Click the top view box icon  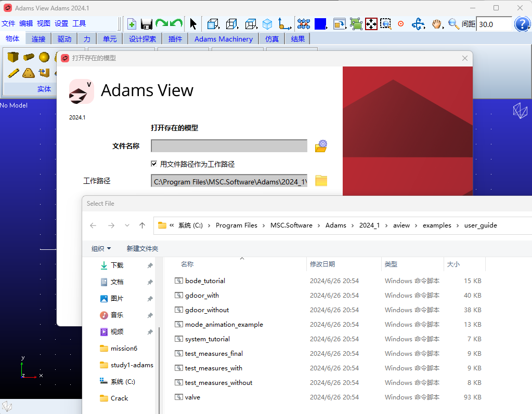[x=251, y=24]
